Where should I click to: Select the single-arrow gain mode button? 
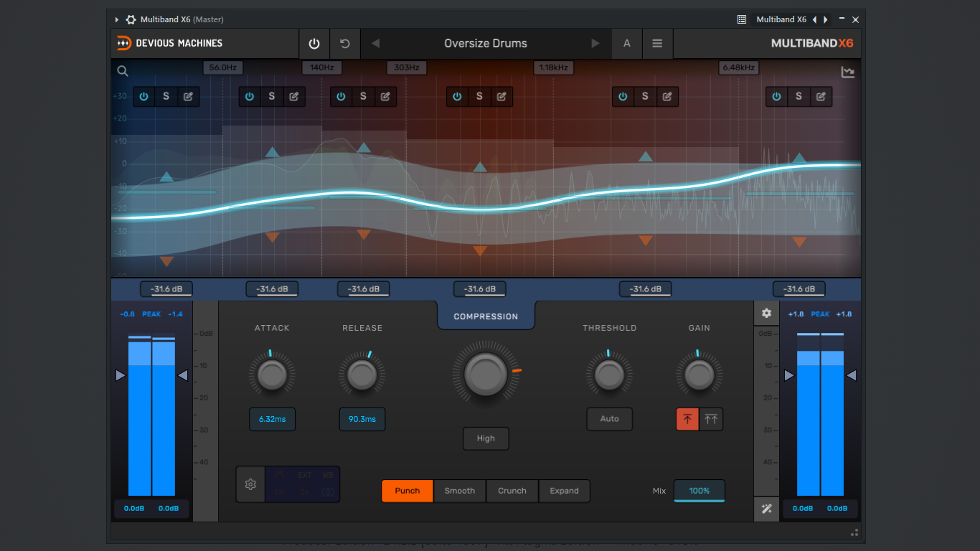pos(687,420)
